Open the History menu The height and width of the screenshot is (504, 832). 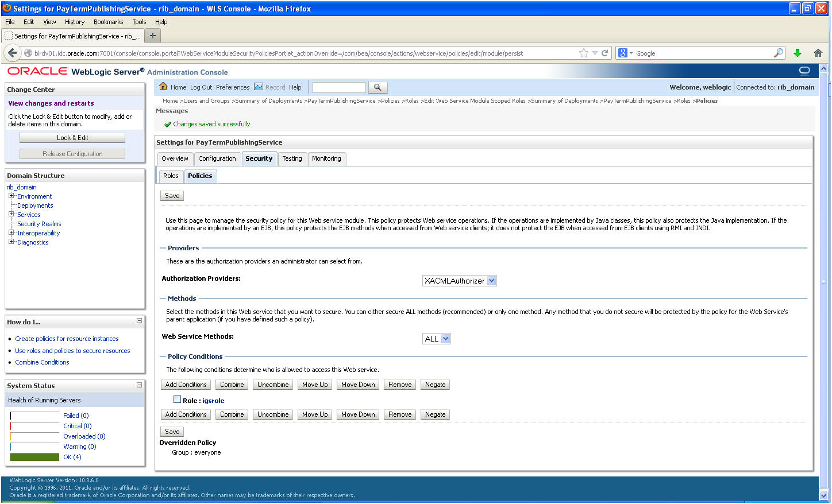click(75, 22)
